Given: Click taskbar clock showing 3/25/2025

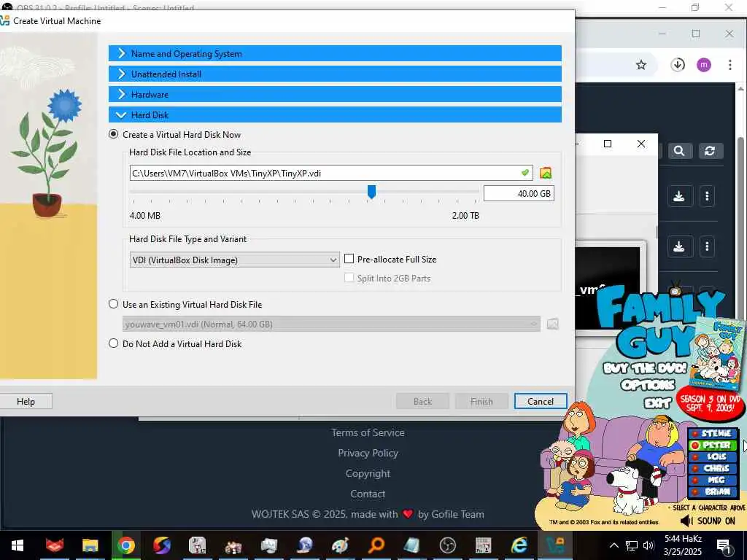Looking at the screenshot, I should tap(683, 545).
